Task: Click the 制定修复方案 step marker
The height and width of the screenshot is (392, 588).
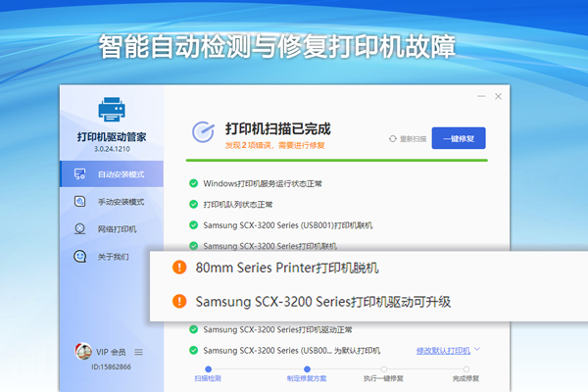Action: (x=307, y=369)
